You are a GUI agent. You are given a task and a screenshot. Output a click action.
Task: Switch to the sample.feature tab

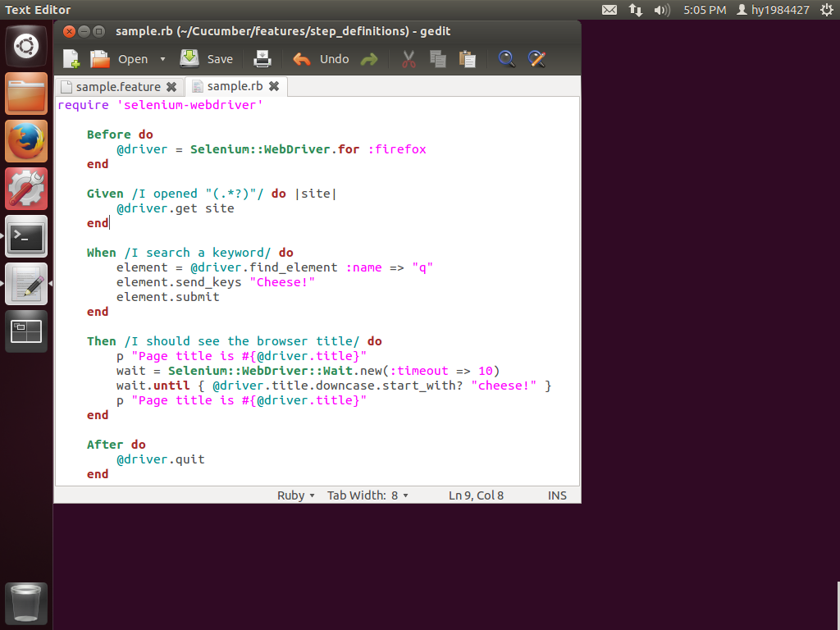pos(118,87)
